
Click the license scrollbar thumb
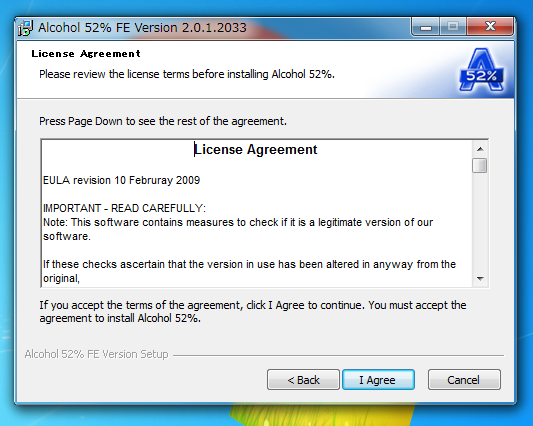pyautogui.click(x=480, y=166)
